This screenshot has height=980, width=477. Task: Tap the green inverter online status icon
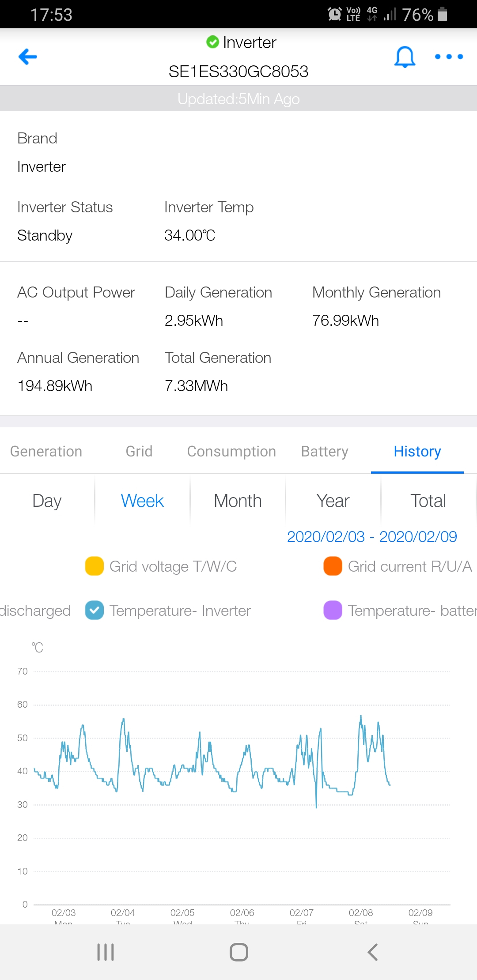212,42
